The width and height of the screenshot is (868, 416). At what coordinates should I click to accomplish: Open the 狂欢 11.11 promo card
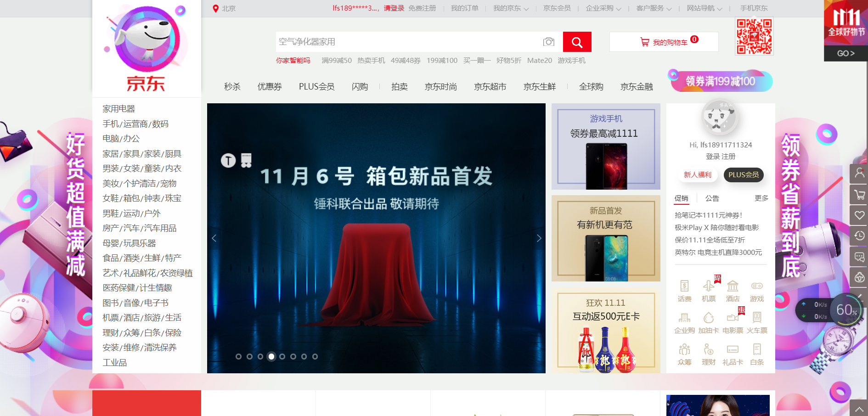(606, 330)
